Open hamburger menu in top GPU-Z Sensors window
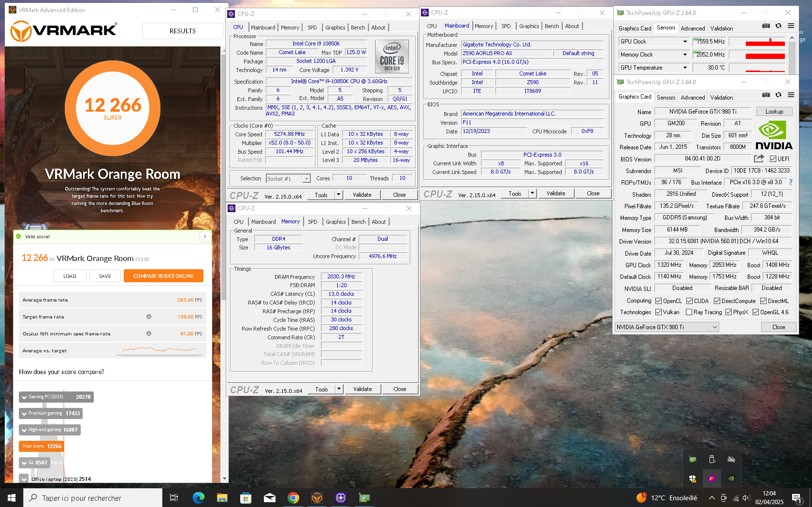Viewport: 812px width, 507px height. (791, 26)
